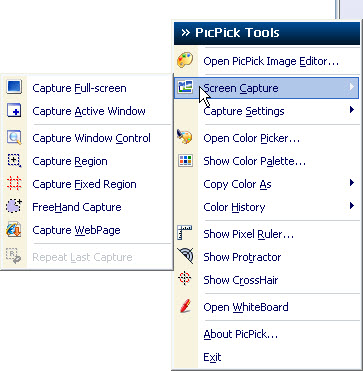Choose Exit from PicPick menu
This screenshot has height=371, width=363.
point(266,357)
